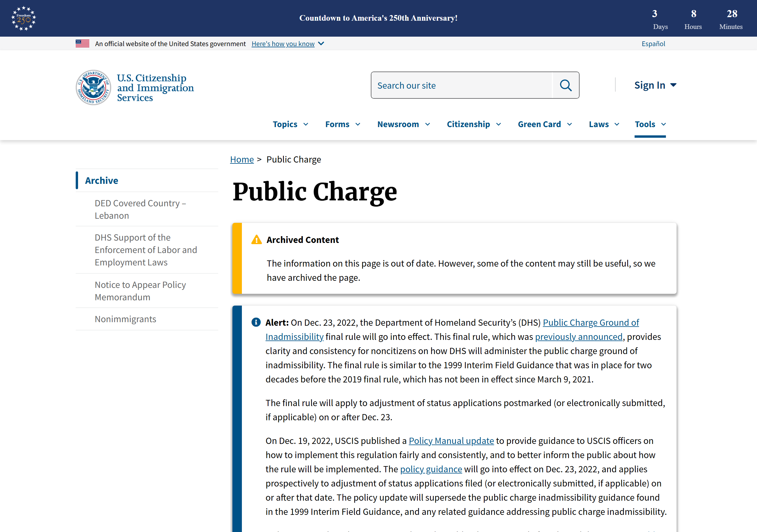The height and width of the screenshot is (532, 757).
Task: Click U.S. Citizenship and Immigration Services title
Action: pyautogui.click(x=155, y=88)
